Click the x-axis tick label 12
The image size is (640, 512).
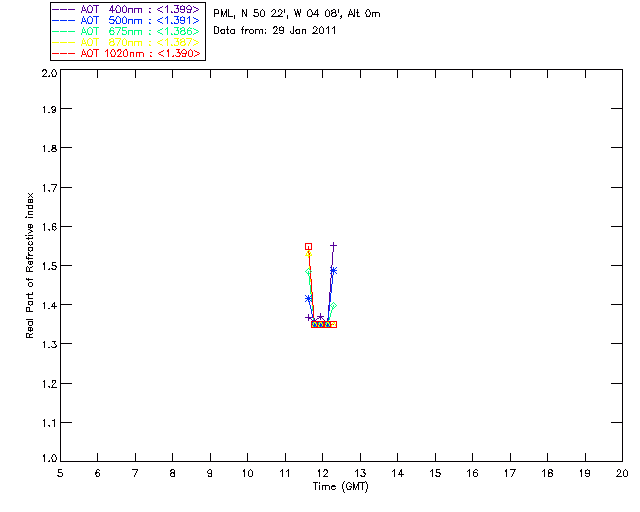322,473
